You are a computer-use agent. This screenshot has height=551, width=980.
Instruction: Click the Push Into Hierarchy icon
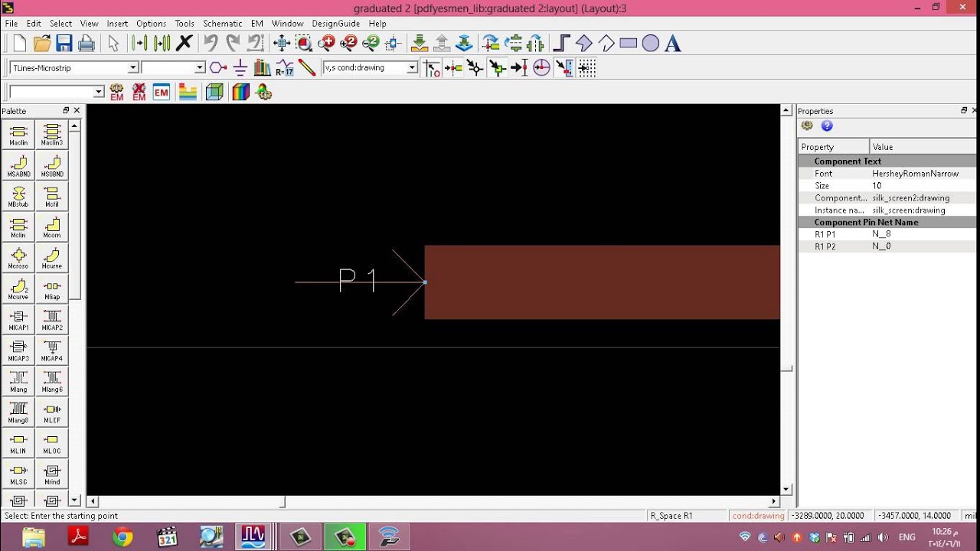coord(419,44)
